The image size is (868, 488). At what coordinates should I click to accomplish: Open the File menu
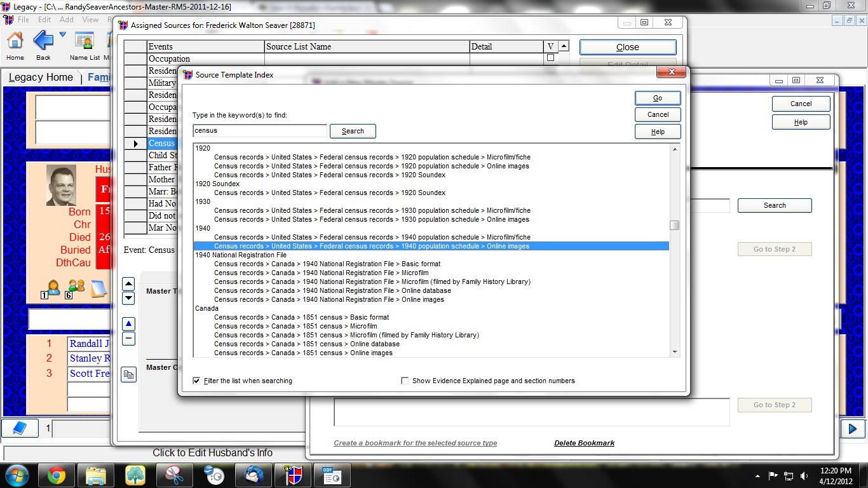24,20
